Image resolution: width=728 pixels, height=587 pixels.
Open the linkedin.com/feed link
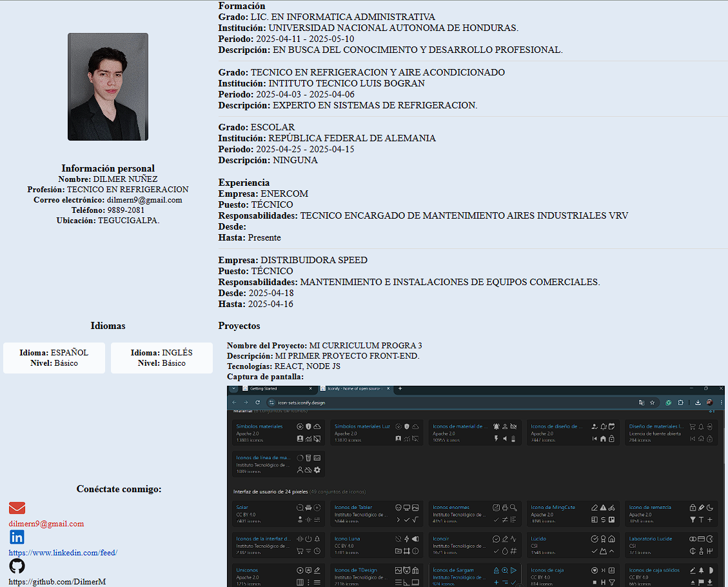coord(63,553)
